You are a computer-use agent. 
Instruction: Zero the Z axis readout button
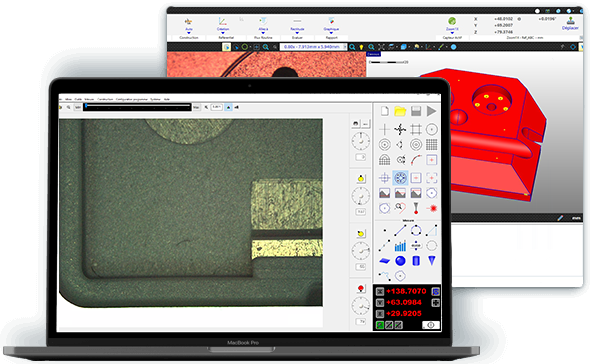coord(380,313)
